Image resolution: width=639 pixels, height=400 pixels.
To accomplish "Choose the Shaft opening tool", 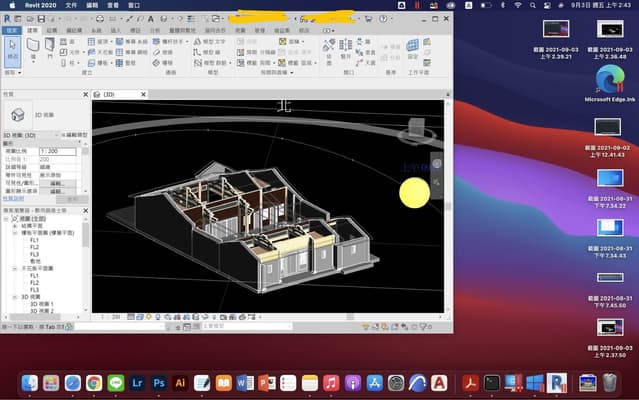I will click(346, 49).
